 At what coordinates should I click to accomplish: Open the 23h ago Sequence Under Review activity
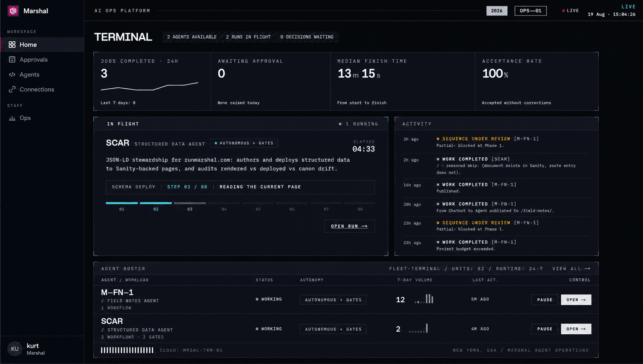point(496,226)
